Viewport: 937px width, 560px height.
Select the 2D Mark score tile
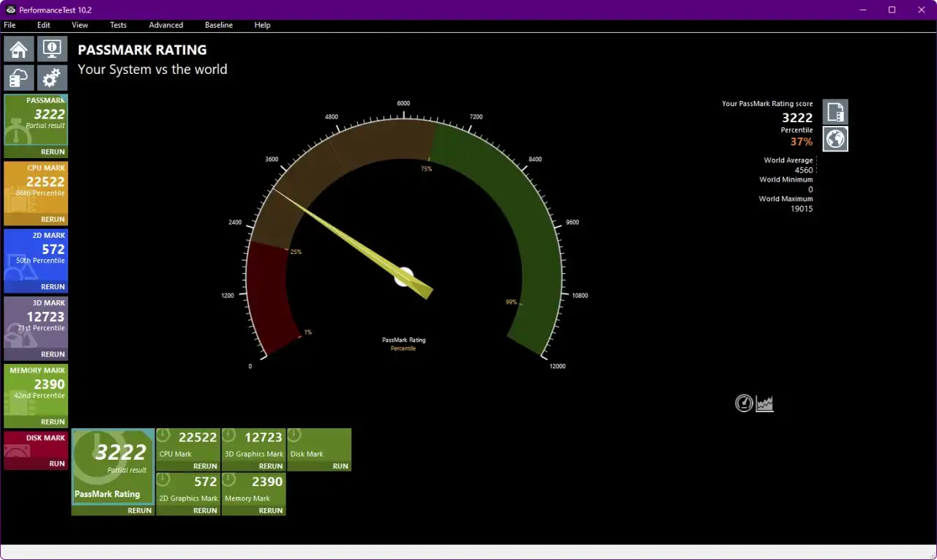coord(36,253)
